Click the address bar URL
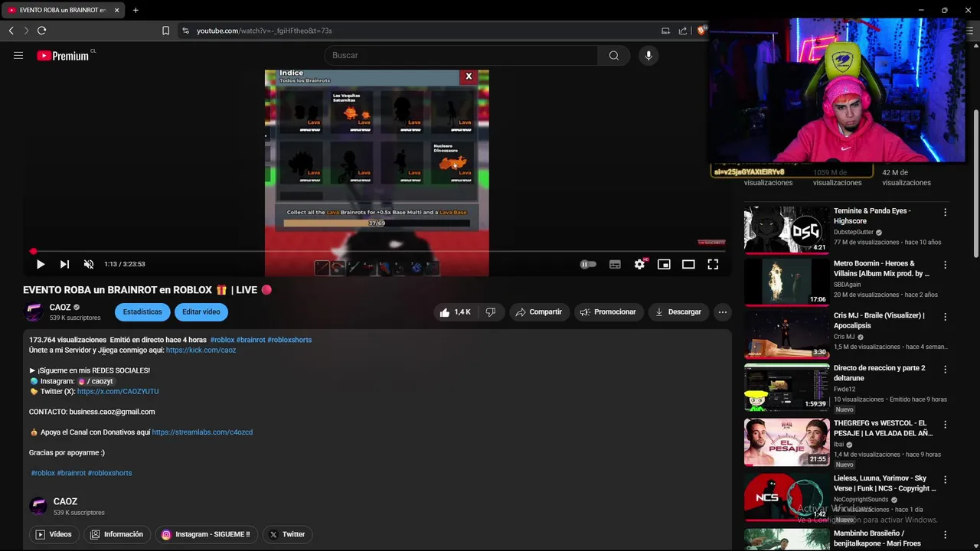The width and height of the screenshot is (980, 551). [x=264, y=31]
